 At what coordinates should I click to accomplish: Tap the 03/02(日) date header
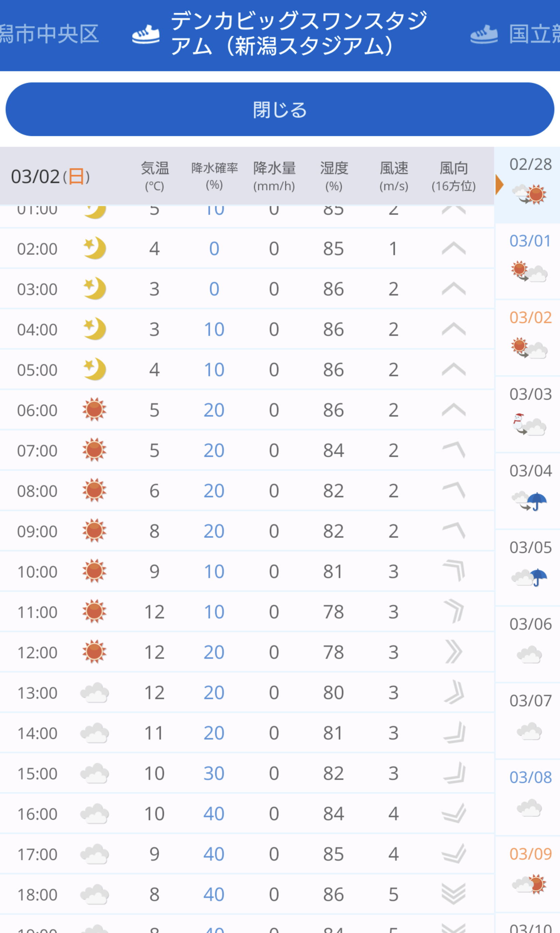[50, 176]
